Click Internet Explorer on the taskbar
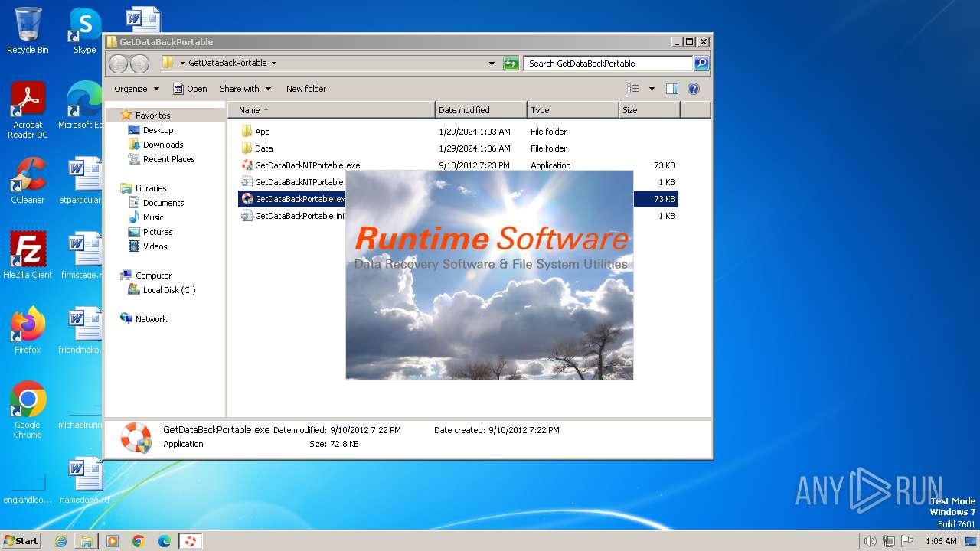This screenshot has height=551, width=980. [x=60, y=541]
